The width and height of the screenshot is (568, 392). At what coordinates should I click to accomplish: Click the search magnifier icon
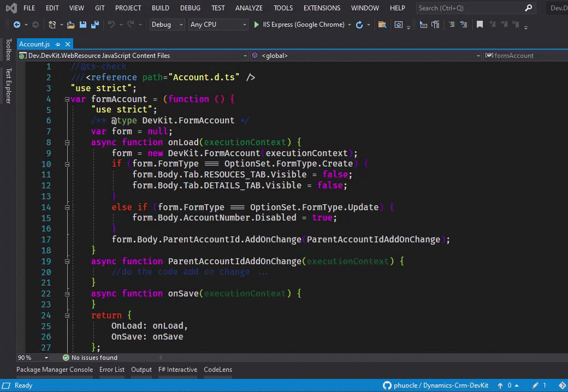click(529, 8)
